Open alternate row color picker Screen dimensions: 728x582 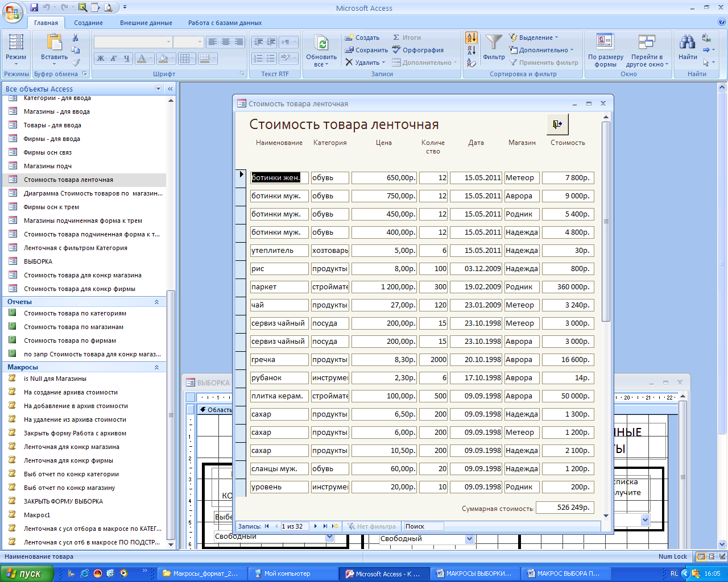click(x=208, y=58)
